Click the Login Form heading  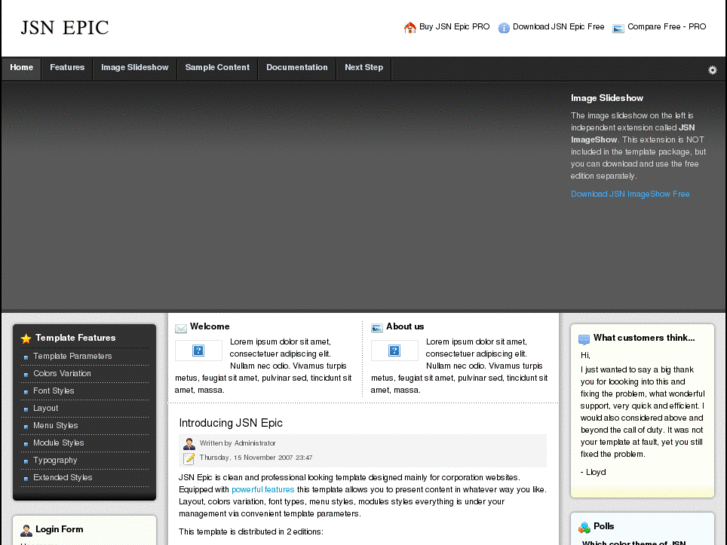[59, 529]
